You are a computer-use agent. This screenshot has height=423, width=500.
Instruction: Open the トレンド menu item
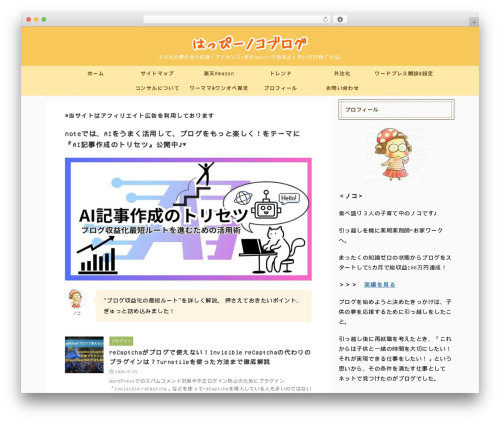coord(280,74)
